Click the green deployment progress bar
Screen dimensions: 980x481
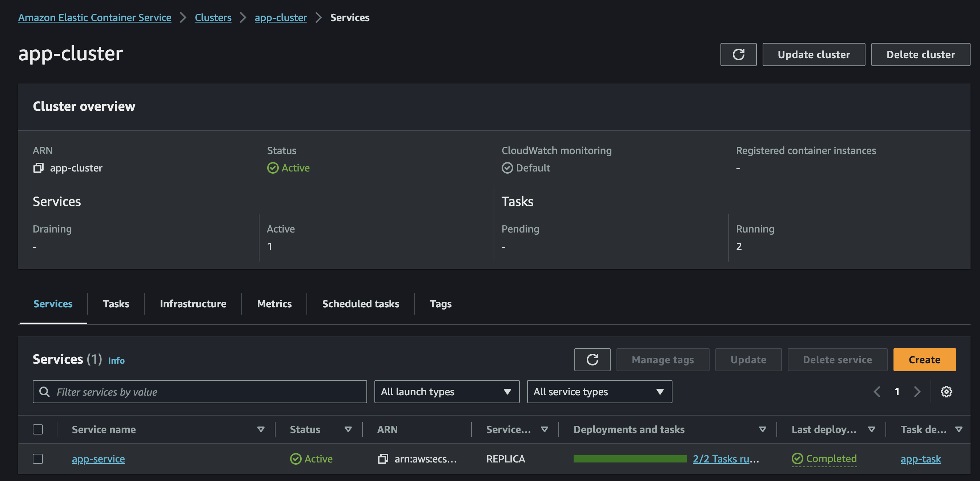pyautogui.click(x=630, y=458)
